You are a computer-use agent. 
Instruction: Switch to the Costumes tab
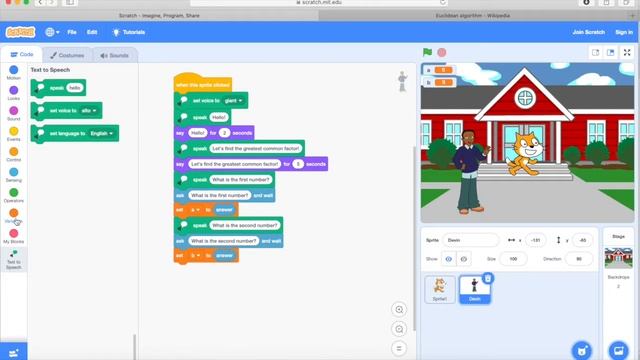point(67,55)
